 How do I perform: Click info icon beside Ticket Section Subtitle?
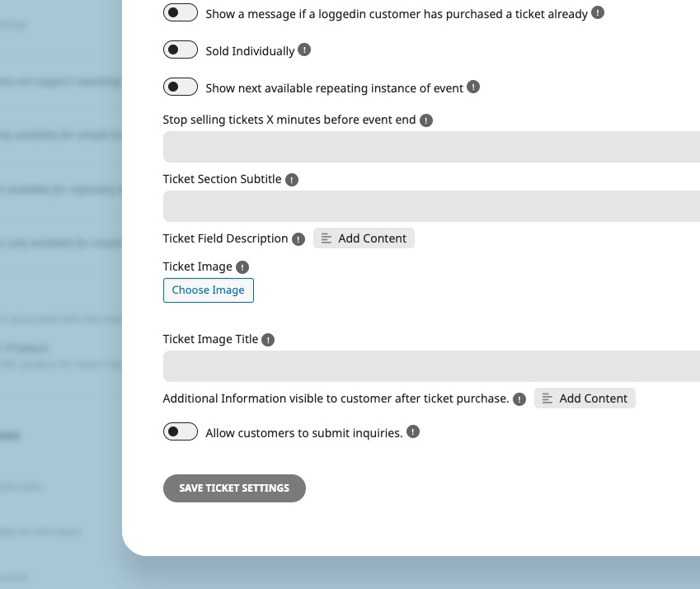(x=292, y=180)
